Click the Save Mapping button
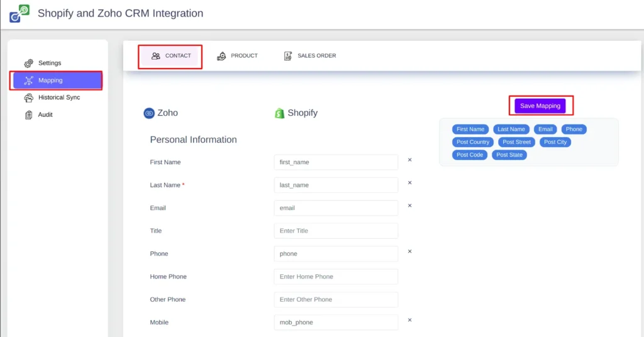The width and height of the screenshot is (644, 337). 540,106
